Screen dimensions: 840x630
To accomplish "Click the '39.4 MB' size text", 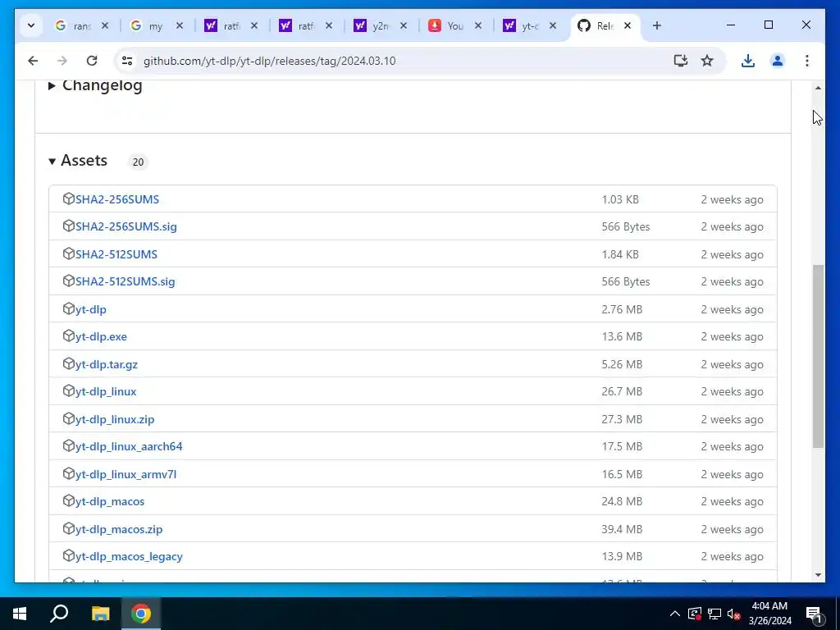I will (622, 530).
